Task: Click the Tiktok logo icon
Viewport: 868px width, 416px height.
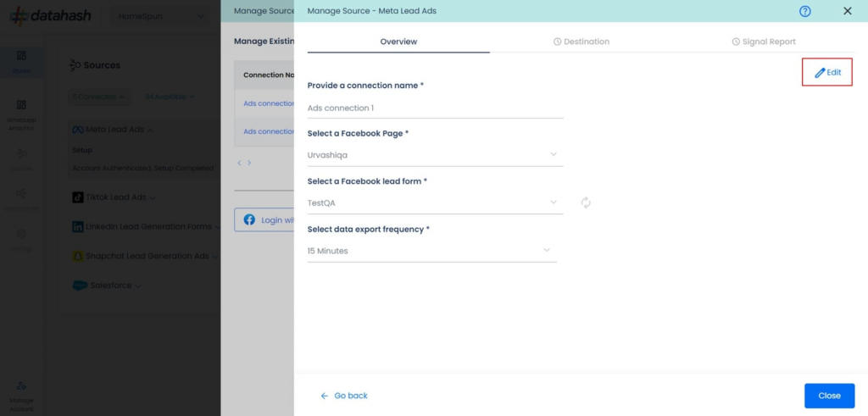Action: point(77,197)
